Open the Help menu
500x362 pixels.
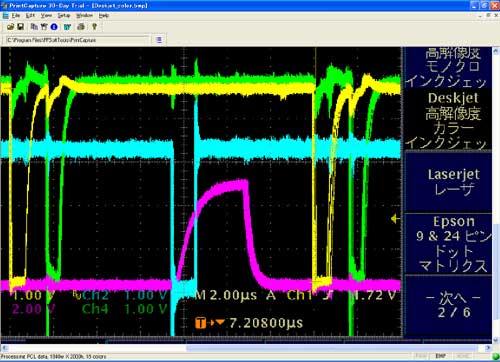[104, 15]
